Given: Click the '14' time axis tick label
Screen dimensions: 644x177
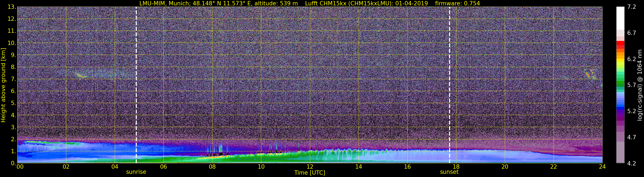Looking at the screenshot, I should [x=358, y=167].
